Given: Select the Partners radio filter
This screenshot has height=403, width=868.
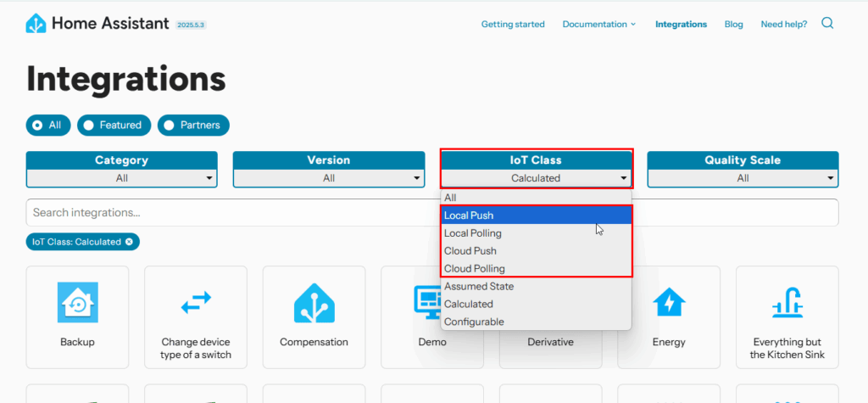Looking at the screenshot, I should pyautogui.click(x=193, y=126).
